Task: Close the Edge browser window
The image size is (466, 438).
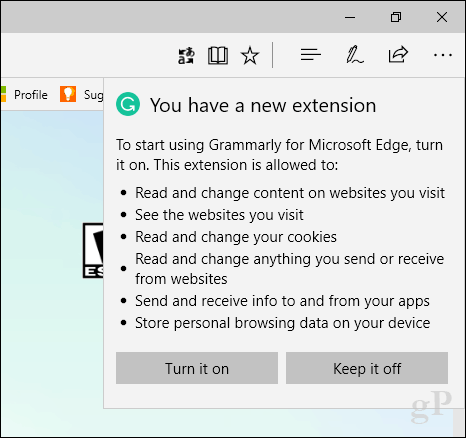Action: (442, 17)
